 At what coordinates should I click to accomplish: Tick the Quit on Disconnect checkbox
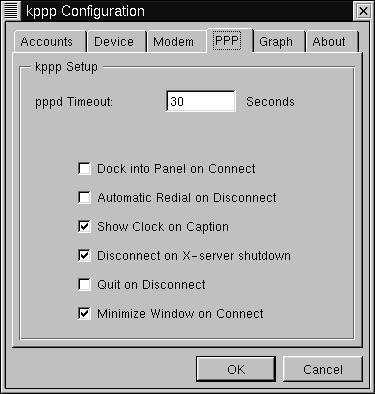pos(84,285)
